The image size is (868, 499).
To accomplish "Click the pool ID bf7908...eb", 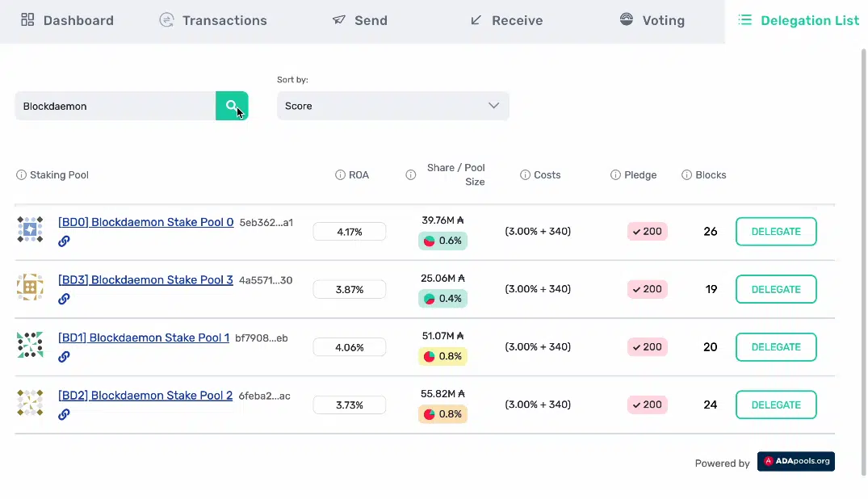I will click(262, 338).
